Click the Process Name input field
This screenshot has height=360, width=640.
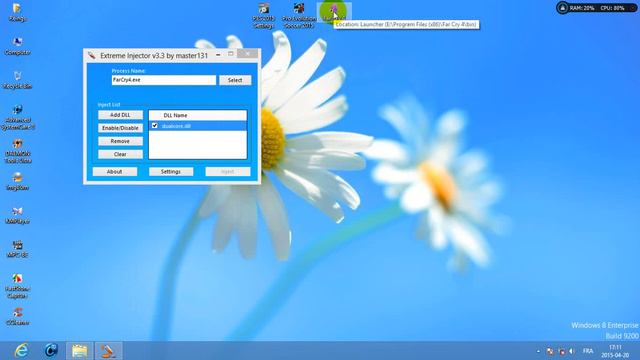pyautogui.click(x=164, y=80)
